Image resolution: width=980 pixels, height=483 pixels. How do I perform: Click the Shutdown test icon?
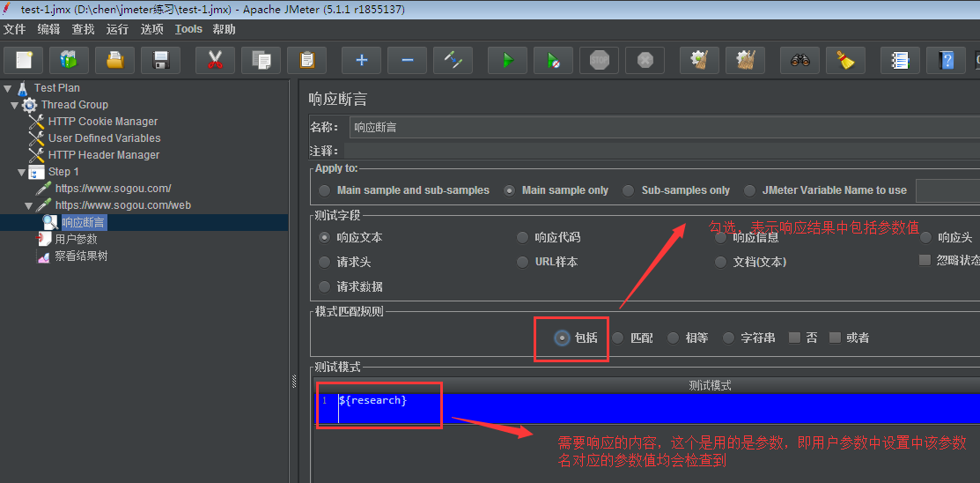(645, 60)
